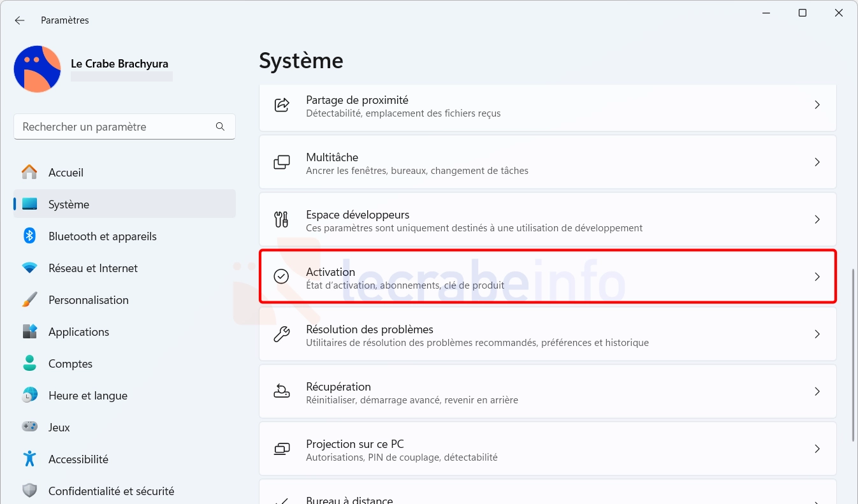The image size is (858, 504).
Task: Click the vertical scrollbar thumb
Action: point(854,355)
